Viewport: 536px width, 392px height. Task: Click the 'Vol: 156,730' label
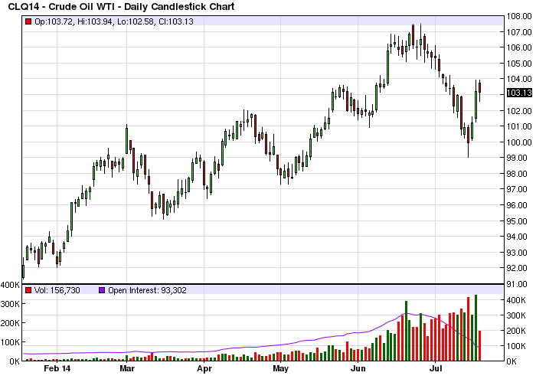[x=57, y=290]
